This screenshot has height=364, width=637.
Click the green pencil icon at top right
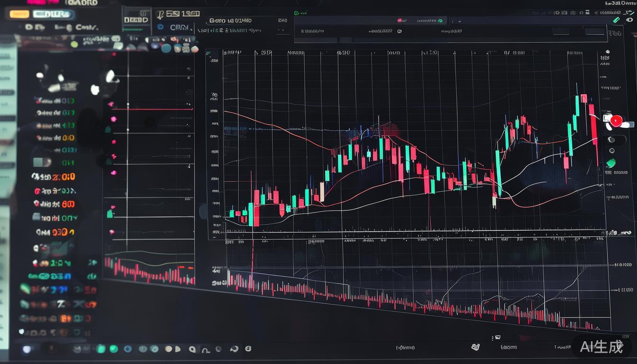pos(616,20)
